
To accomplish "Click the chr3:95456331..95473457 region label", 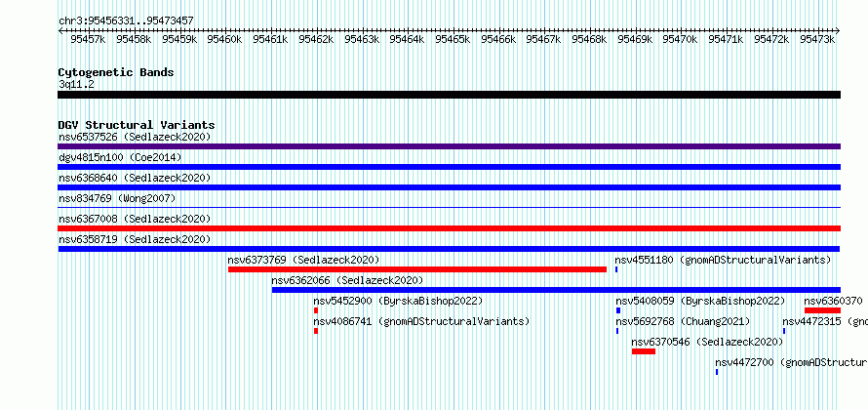I will coord(126,20).
